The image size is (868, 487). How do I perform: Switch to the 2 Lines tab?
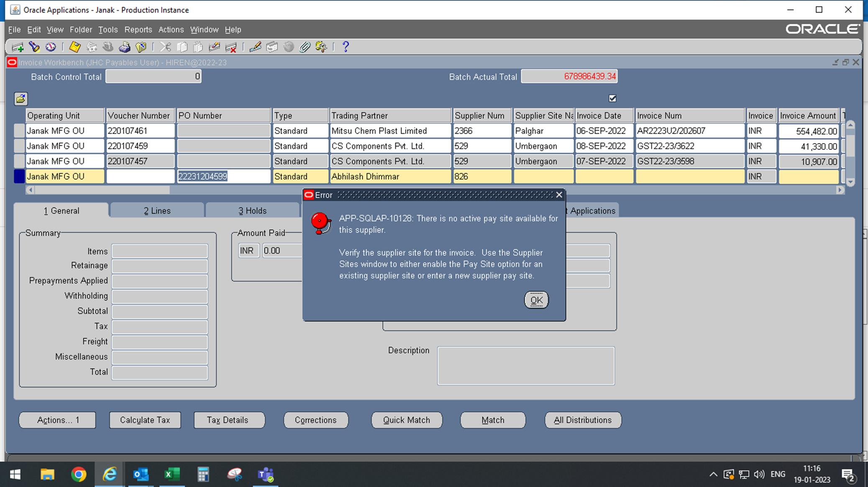(x=156, y=210)
